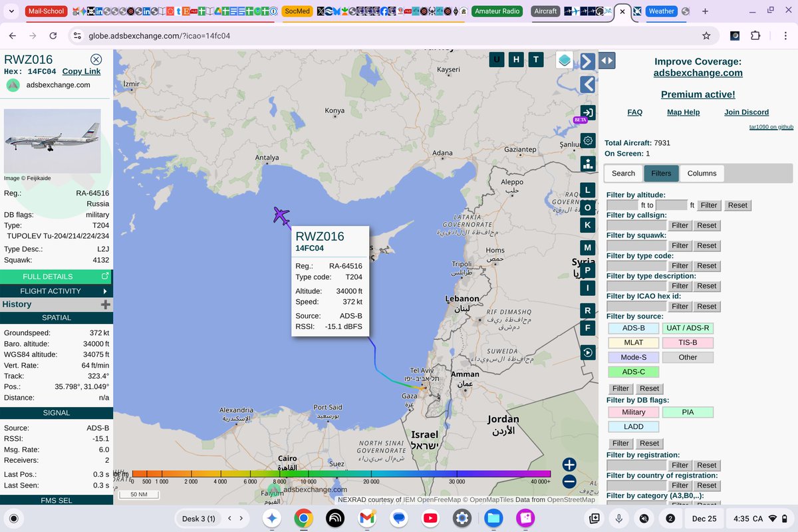Toggle the L map button
Screen dimensions: 798x532
pyautogui.click(x=587, y=190)
